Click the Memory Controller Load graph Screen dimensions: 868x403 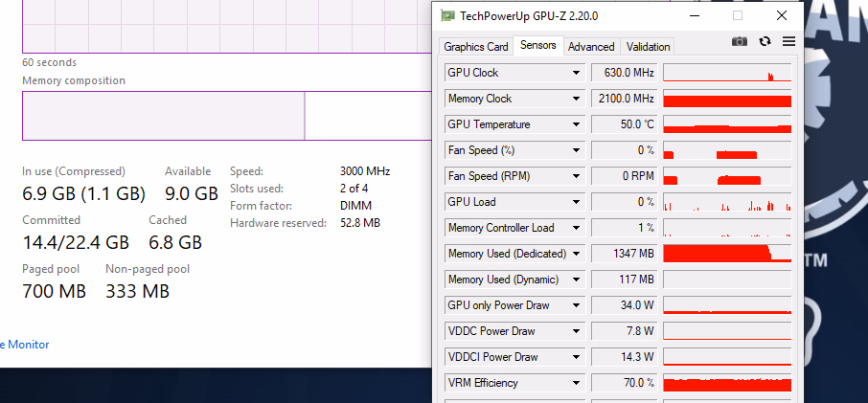(x=727, y=228)
